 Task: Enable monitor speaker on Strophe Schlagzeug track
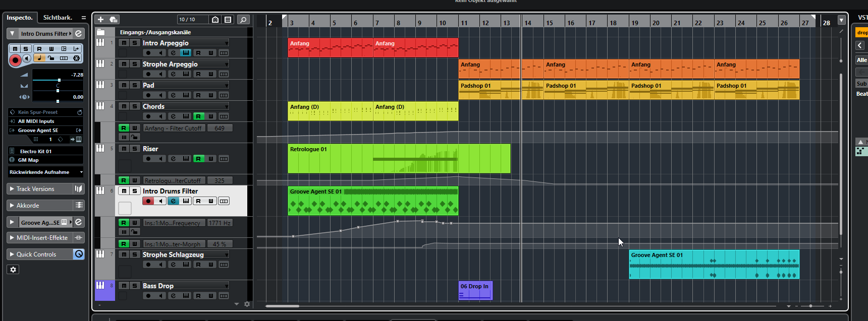tap(161, 265)
